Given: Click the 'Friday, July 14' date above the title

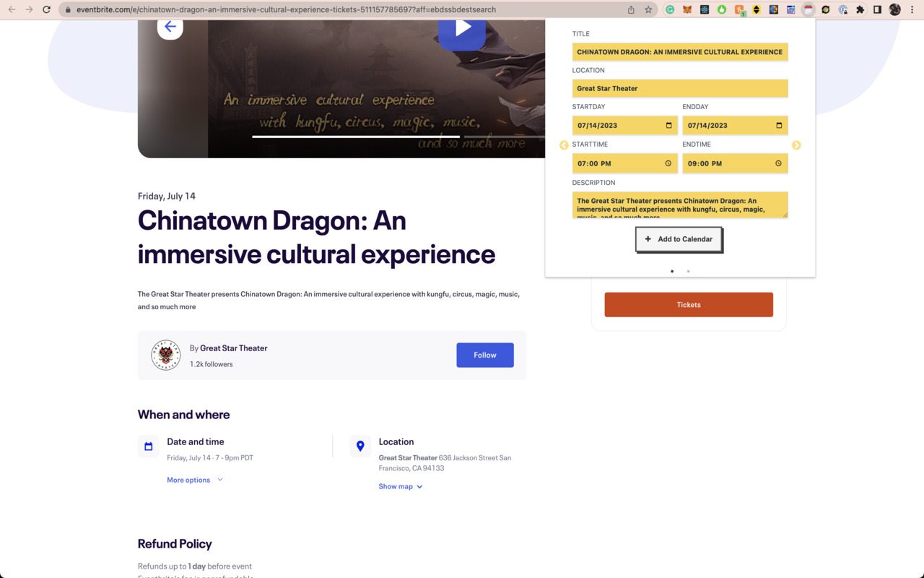Looking at the screenshot, I should click(x=167, y=196).
